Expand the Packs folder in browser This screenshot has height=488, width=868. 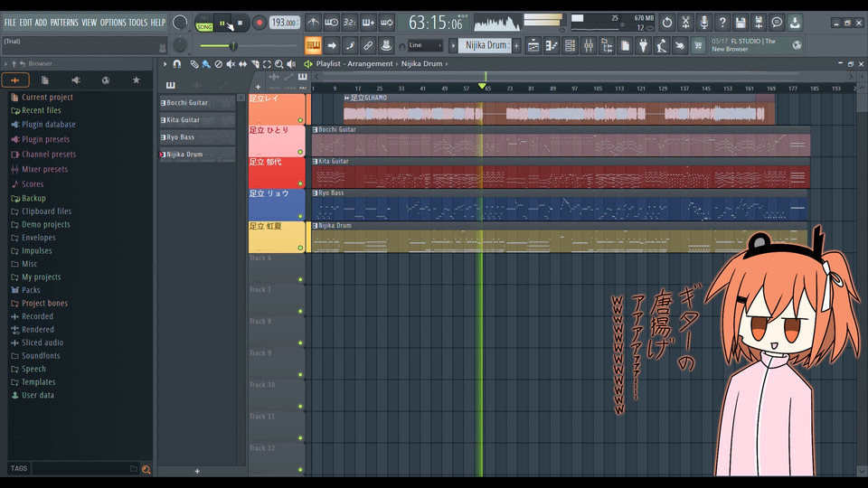coord(31,290)
